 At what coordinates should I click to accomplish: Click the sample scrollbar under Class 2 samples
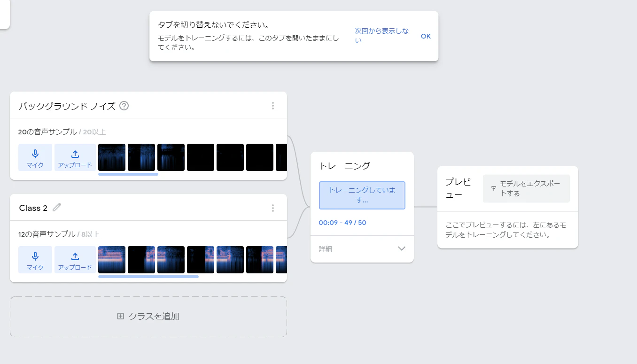(x=148, y=277)
